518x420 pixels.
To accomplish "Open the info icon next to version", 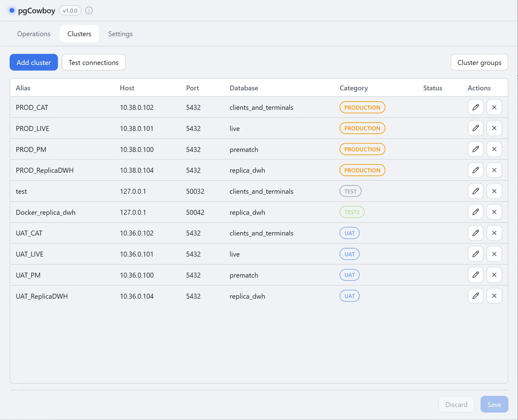I will [89, 11].
